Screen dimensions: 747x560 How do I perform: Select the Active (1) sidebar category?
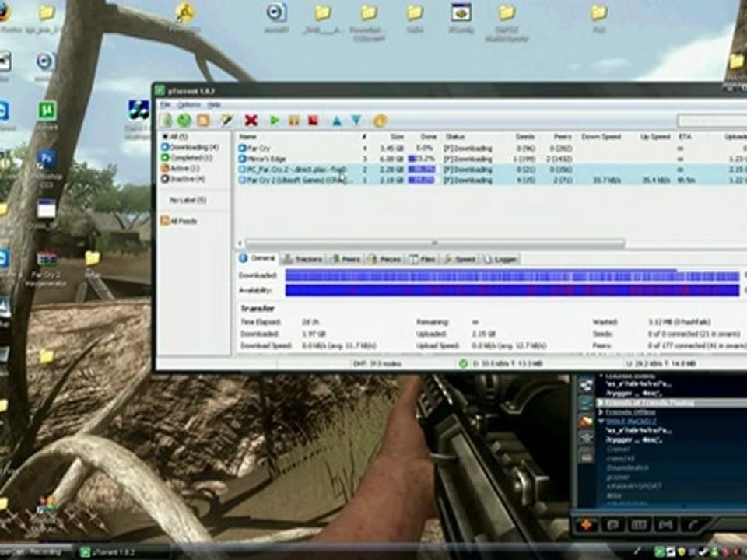(x=180, y=168)
